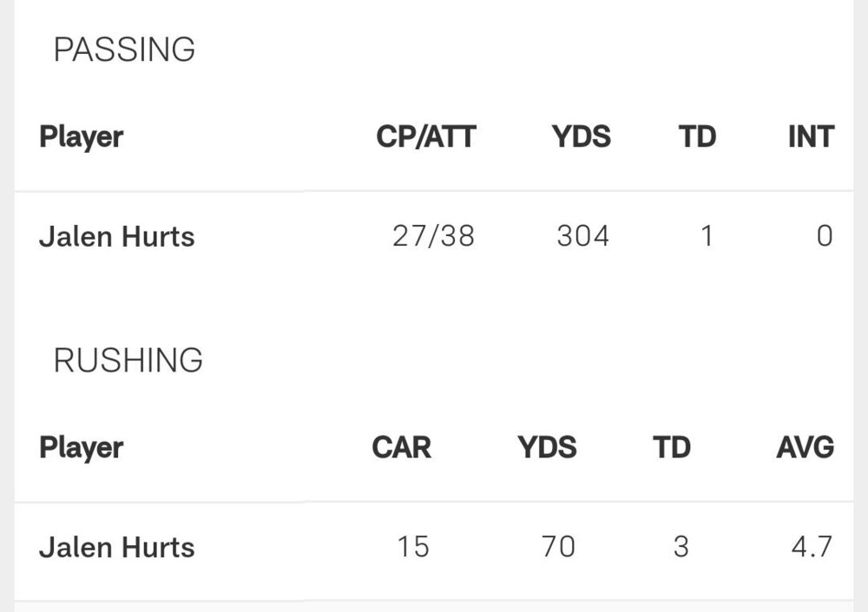Select the AVG column header
This screenshot has width=868, height=612.
point(805,448)
